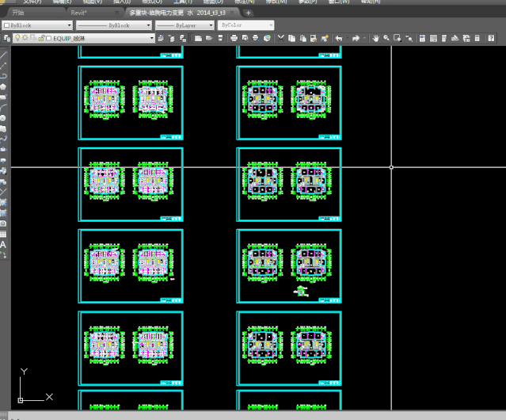
Task: Cut selection with scissors icon
Action: coord(281,38)
